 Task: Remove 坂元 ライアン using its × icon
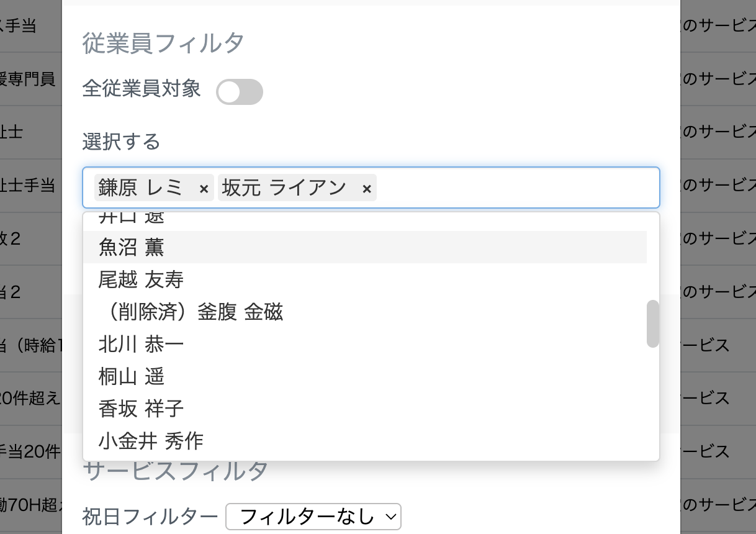point(366,188)
